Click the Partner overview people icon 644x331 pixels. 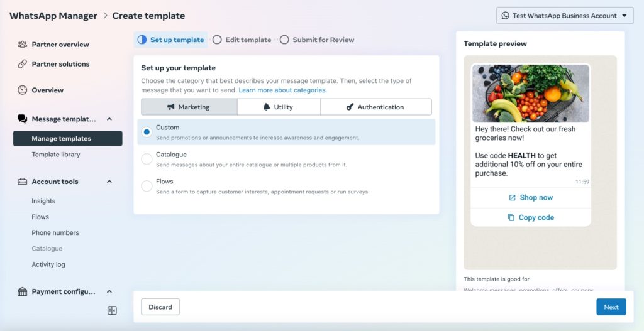click(22, 45)
